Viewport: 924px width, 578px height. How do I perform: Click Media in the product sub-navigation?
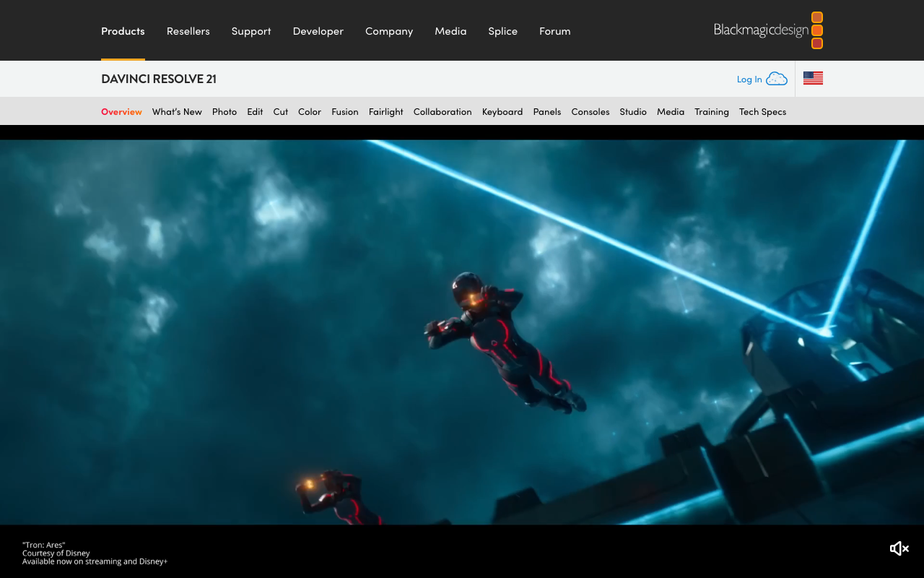click(x=671, y=112)
